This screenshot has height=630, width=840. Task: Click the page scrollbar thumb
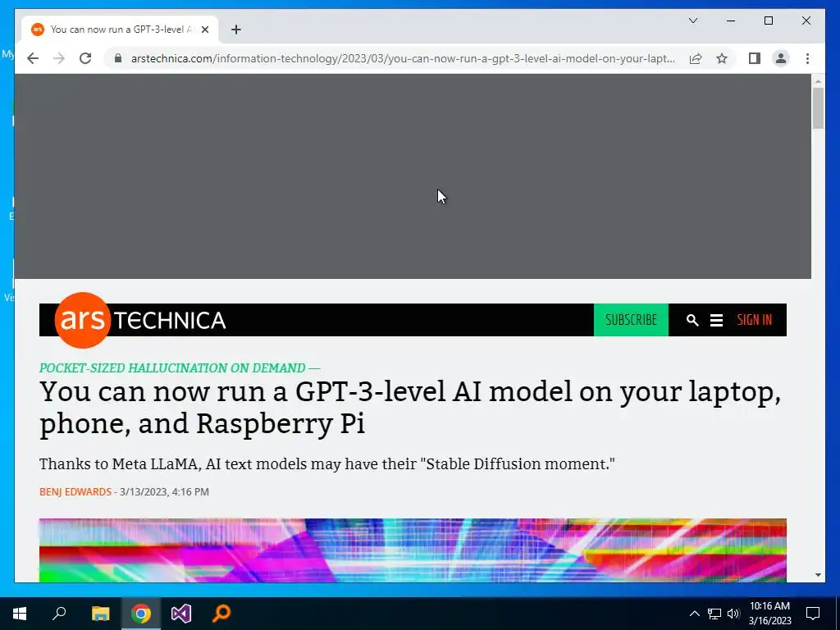point(818,108)
